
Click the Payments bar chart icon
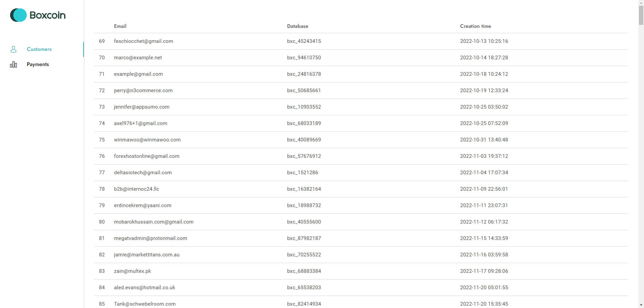pos(13,64)
